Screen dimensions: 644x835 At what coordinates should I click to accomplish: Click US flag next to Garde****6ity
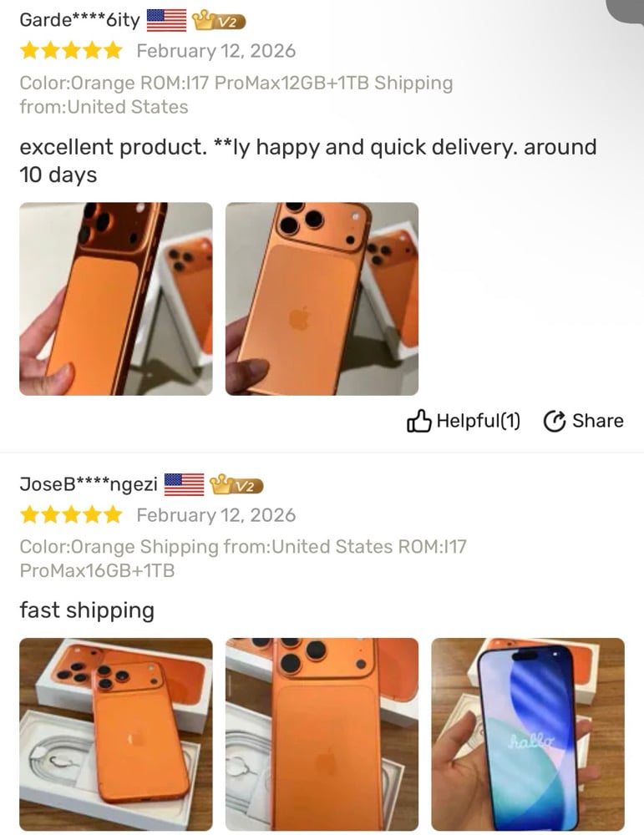point(166,20)
